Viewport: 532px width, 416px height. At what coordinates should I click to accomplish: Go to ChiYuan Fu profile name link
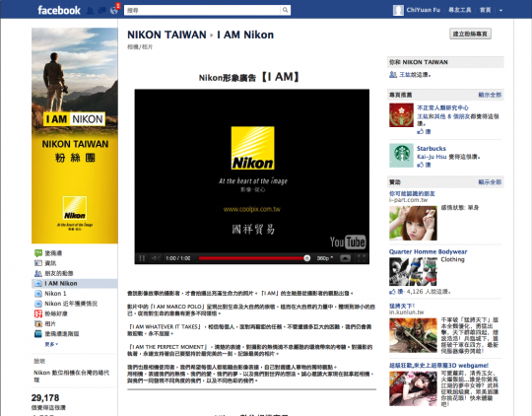(423, 10)
